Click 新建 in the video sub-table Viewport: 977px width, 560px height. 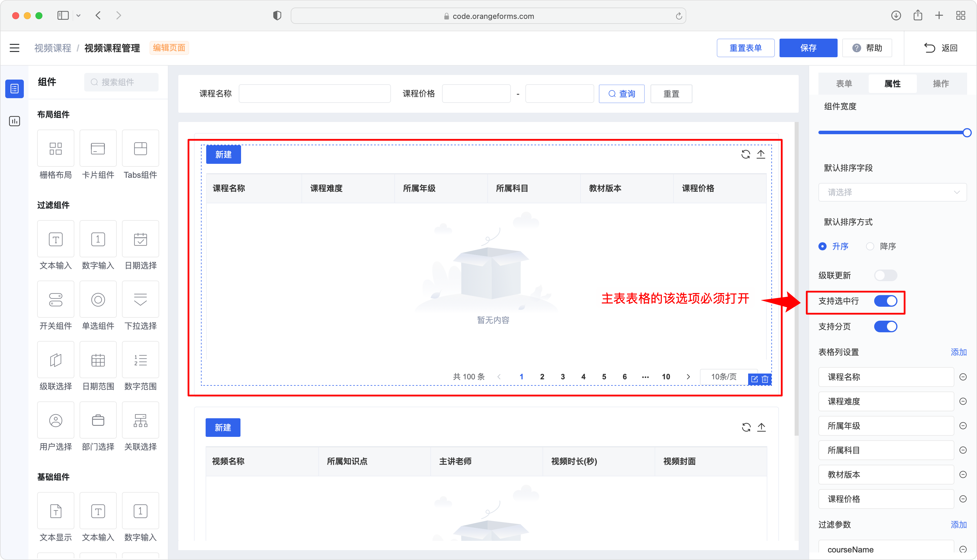tap(223, 428)
